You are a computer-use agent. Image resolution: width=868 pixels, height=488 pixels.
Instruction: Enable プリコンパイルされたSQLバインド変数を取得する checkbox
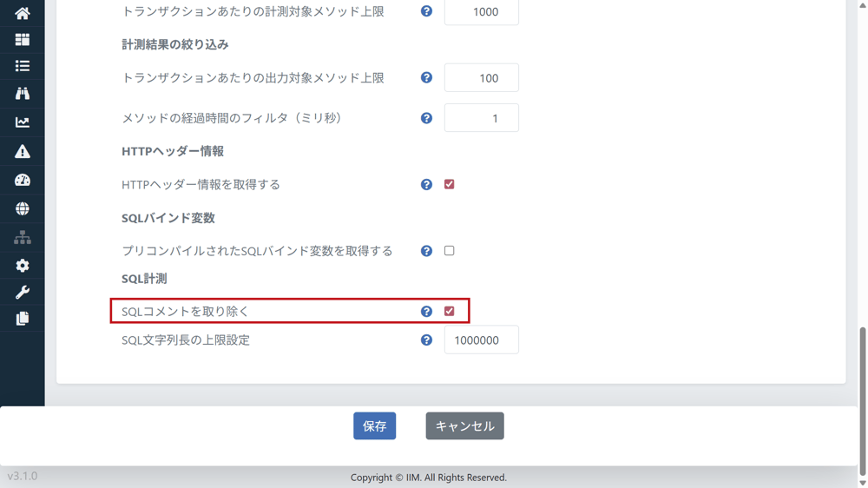449,251
